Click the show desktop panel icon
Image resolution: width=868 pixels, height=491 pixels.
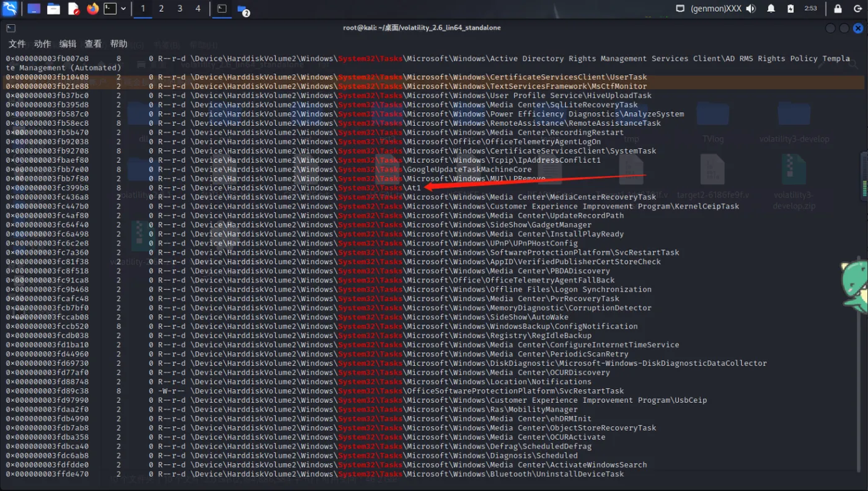34,9
